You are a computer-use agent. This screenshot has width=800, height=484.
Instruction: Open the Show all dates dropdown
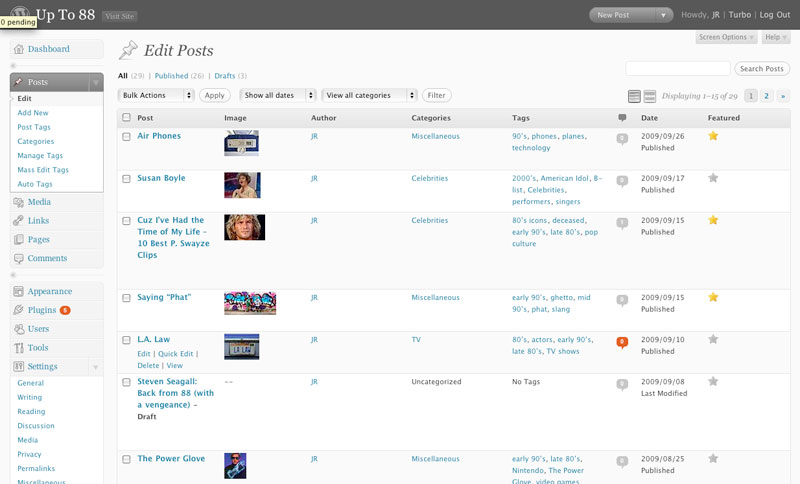(x=278, y=95)
